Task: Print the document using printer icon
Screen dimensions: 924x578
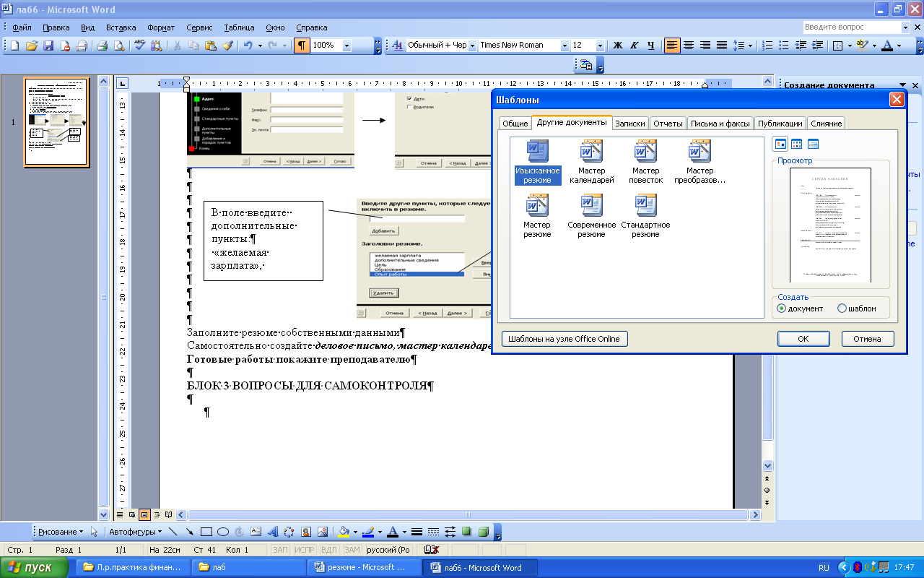Action: (102, 46)
